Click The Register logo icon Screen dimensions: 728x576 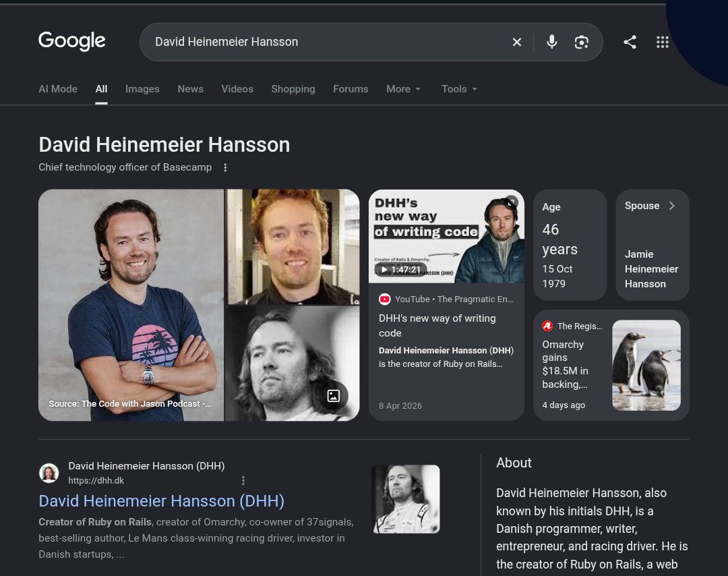coord(547,326)
